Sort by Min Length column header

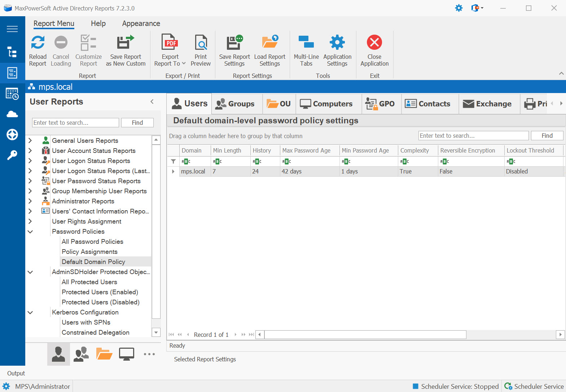pyautogui.click(x=231, y=150)
